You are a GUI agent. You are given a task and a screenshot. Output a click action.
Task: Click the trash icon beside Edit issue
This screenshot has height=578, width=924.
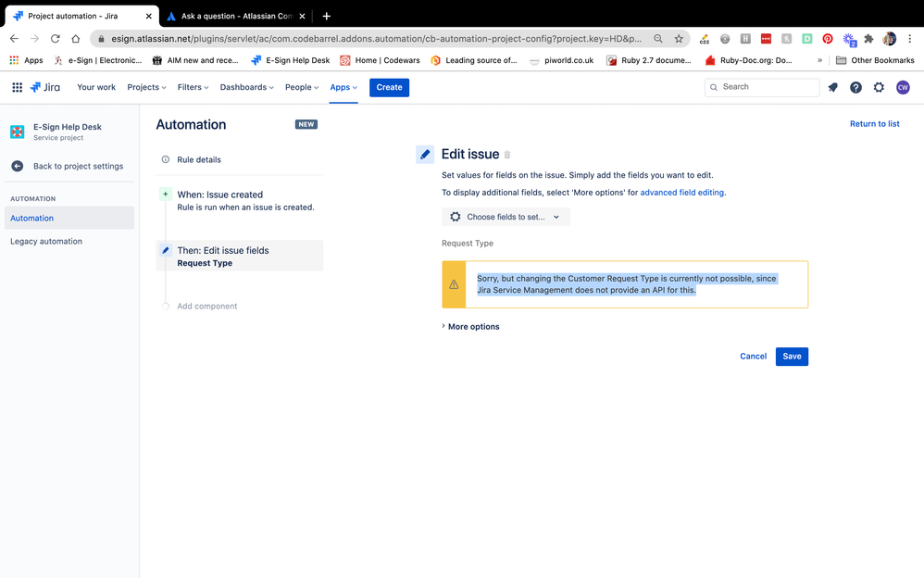pyautogui.click(x=506, y=155)
